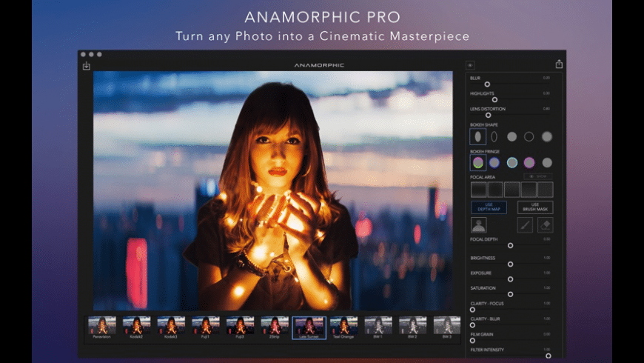Toggle the preview eye icon
The width and height of the screenshot is (644, 363).
click(470, 65)
